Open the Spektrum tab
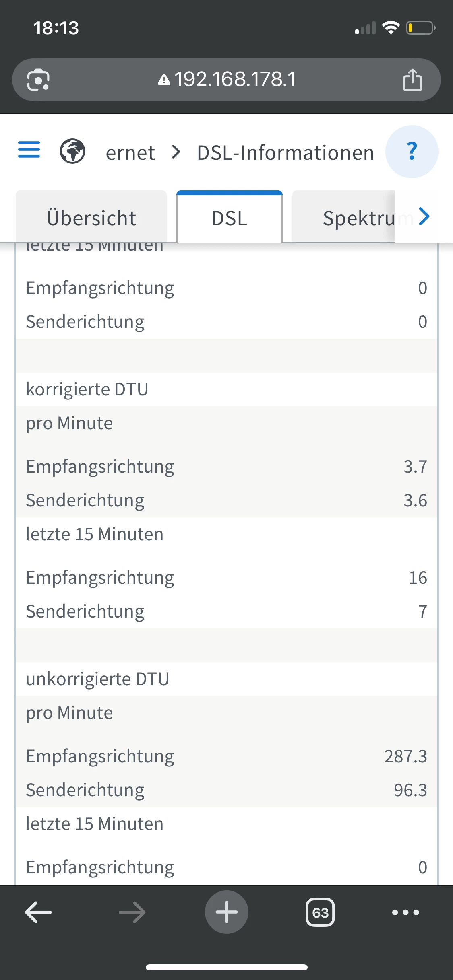This screenshot has width=453, height=980. pos(358,218)
